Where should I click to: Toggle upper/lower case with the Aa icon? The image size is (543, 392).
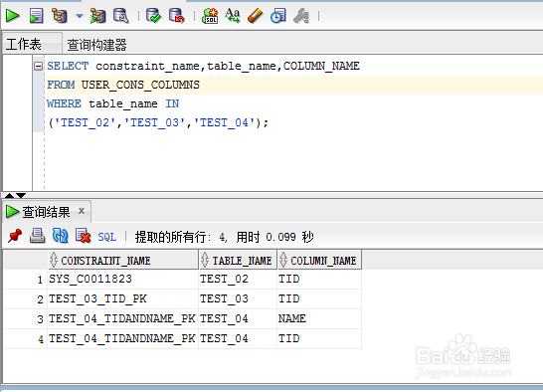(233, 16)
